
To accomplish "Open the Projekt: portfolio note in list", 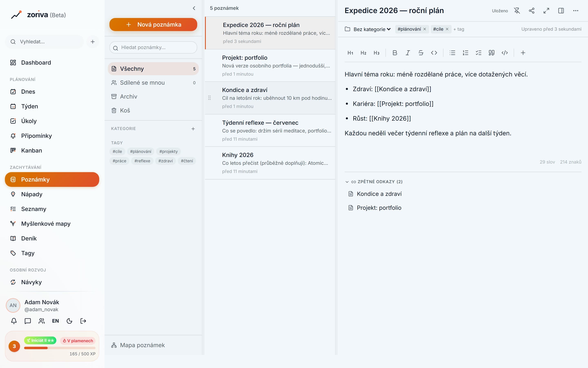I will point(270,66).
